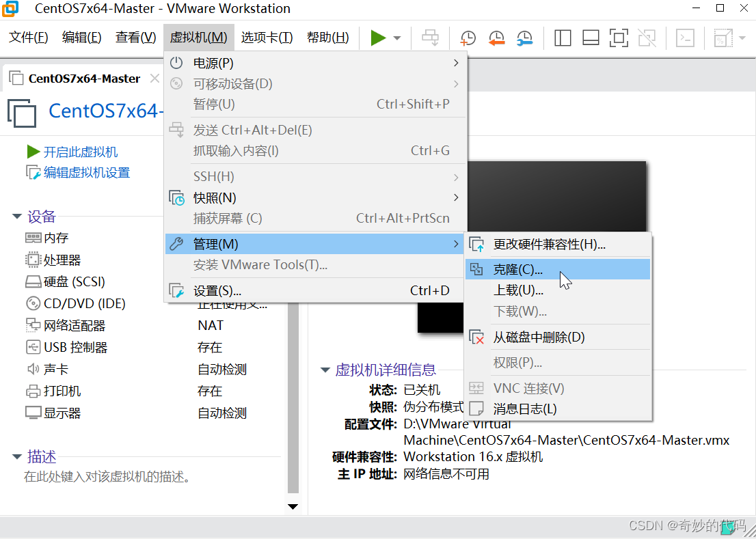Click the clone icon beside 克隆(C)...
Viewport: 756px width, 539px height.
pos(476,270)
